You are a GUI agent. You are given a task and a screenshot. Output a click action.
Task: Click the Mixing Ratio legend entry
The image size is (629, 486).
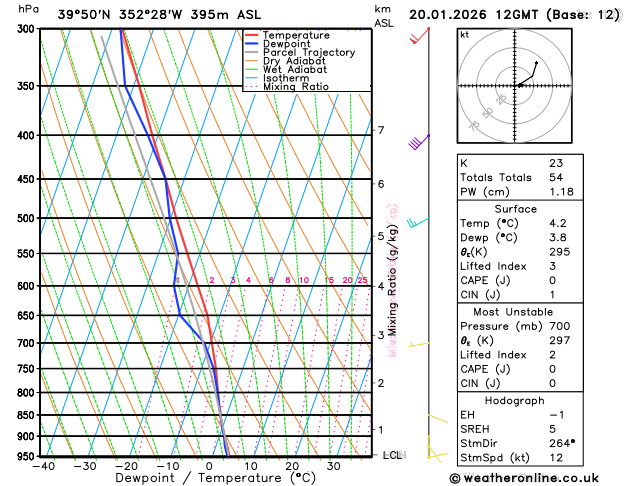287,87
